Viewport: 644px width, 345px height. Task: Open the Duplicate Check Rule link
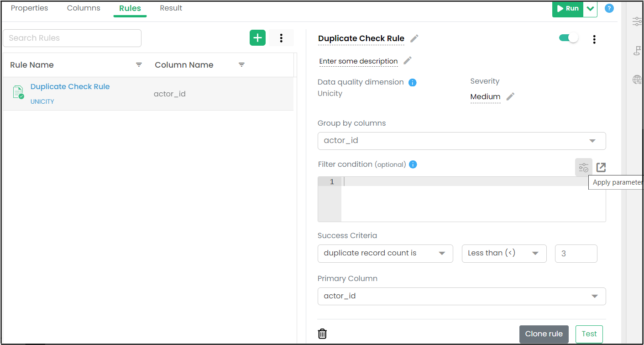click(70, 87)
